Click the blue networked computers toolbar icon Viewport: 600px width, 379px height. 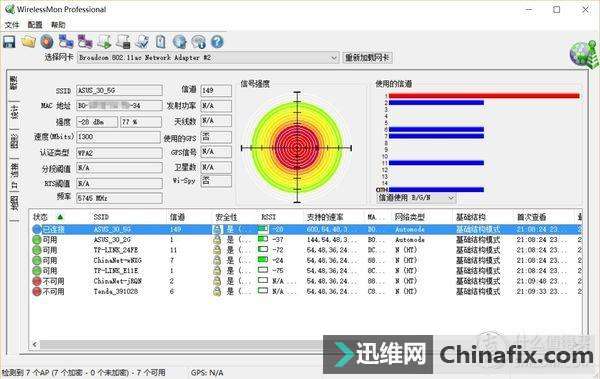[66, 41]
